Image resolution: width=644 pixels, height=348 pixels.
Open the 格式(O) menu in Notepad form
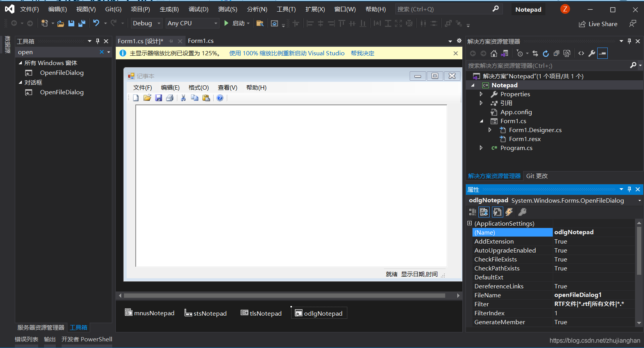tap(199, 88)
